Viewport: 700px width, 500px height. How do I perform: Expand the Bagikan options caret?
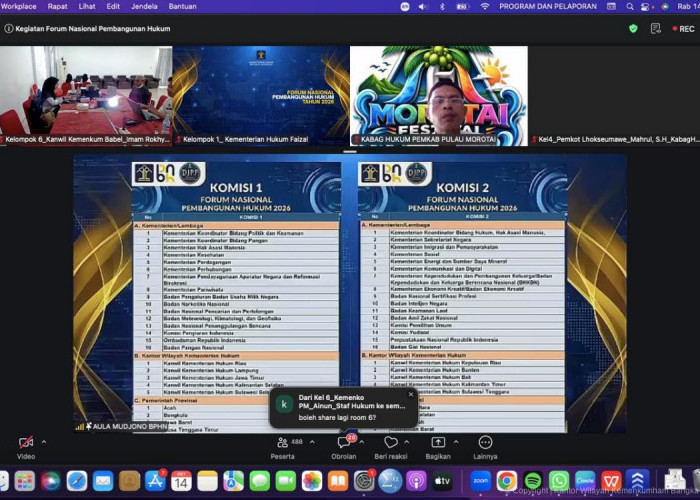(456, 442)
